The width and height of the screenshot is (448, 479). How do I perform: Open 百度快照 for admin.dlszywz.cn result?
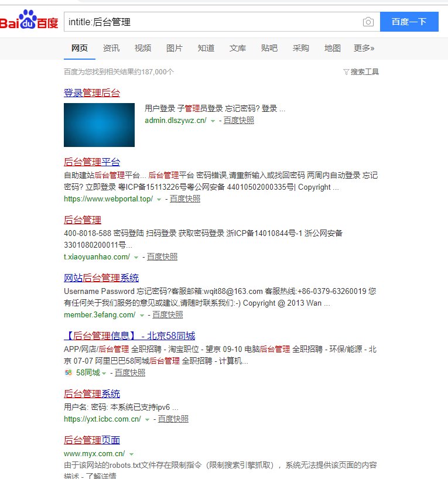pyautogui.click(x=239, y=121)
